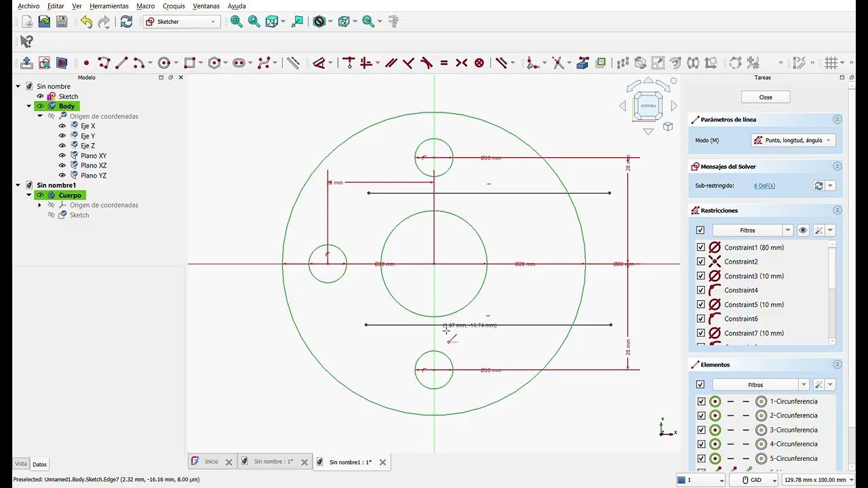Toggle visibility of Eje X
The height and width of the screenshot is (488, 868).
[62, 126]
